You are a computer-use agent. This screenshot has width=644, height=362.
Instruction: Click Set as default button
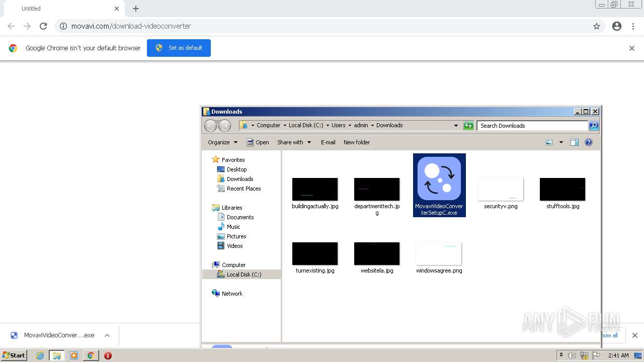(179, 48)
